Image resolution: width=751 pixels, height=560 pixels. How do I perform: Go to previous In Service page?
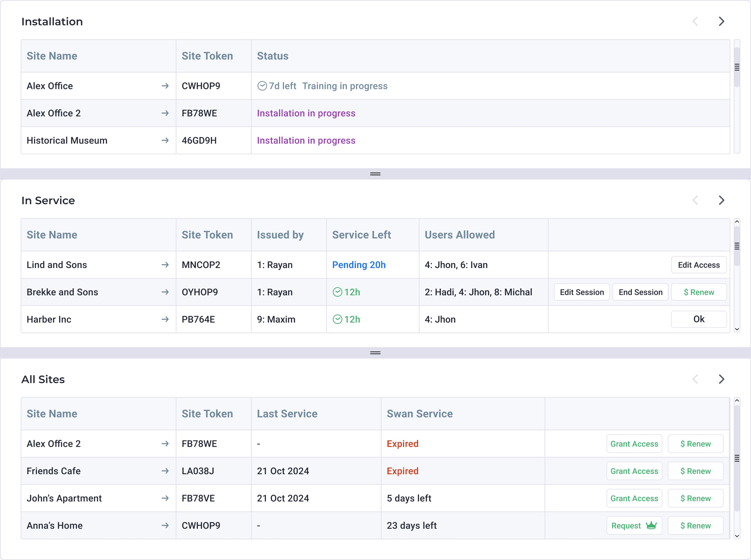click(x=695, y=200)
